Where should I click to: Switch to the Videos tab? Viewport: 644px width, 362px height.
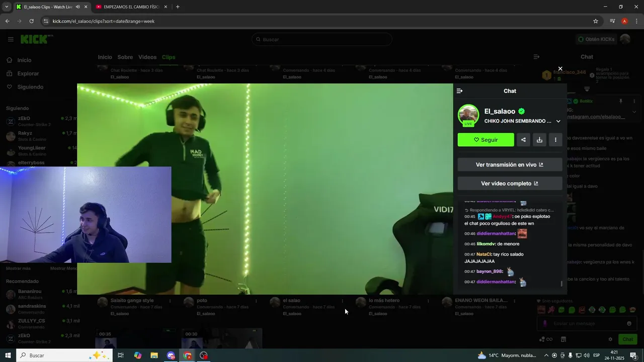(x=147, y=57)
